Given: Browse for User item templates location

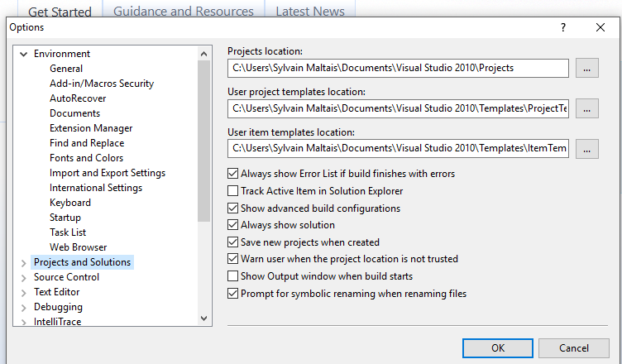Looking at the screenshot, I should [x=586, y=149].
